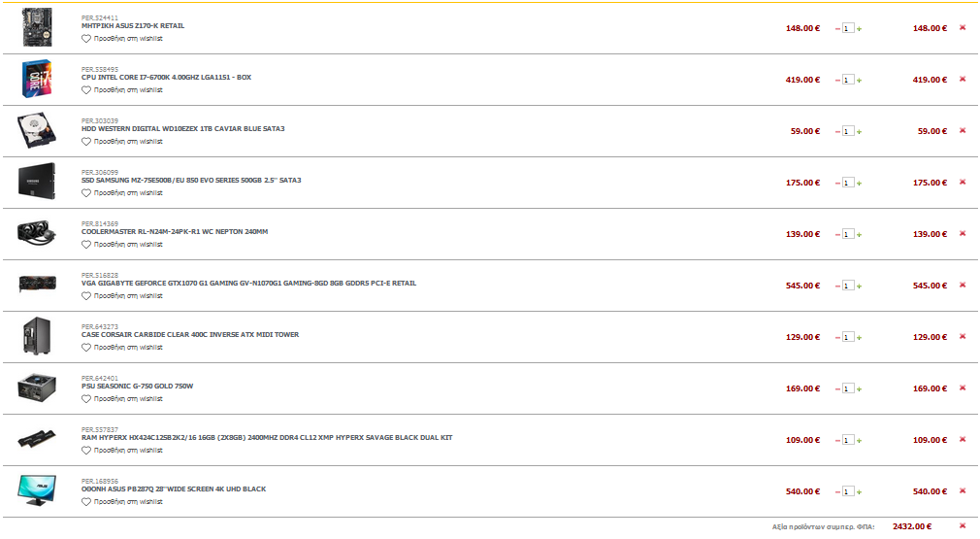The width and height of the screenshot is (980, 539).
Task: Open the CPU INTEL CORE I7-6700K product link
Action: tap(166, 78)
